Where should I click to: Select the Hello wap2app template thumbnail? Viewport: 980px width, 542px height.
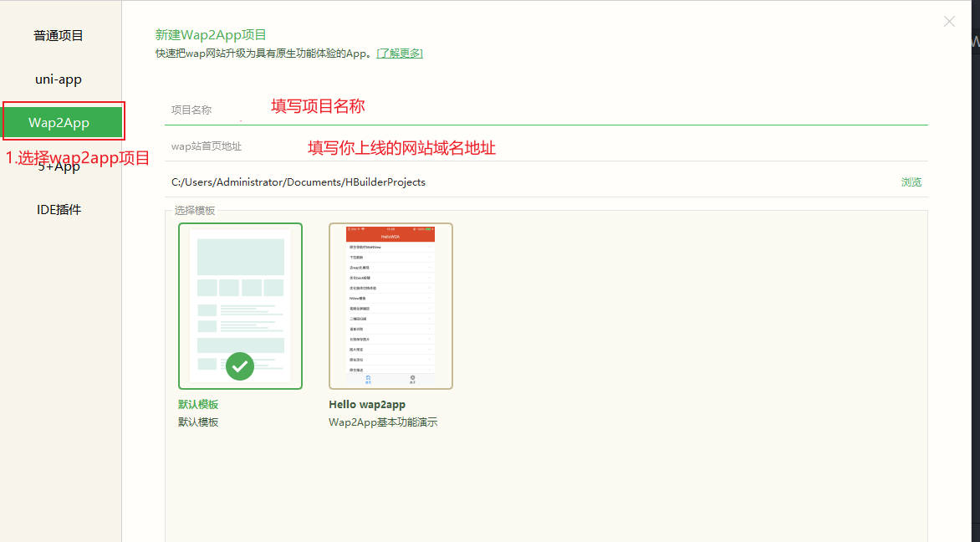[390, 305]
